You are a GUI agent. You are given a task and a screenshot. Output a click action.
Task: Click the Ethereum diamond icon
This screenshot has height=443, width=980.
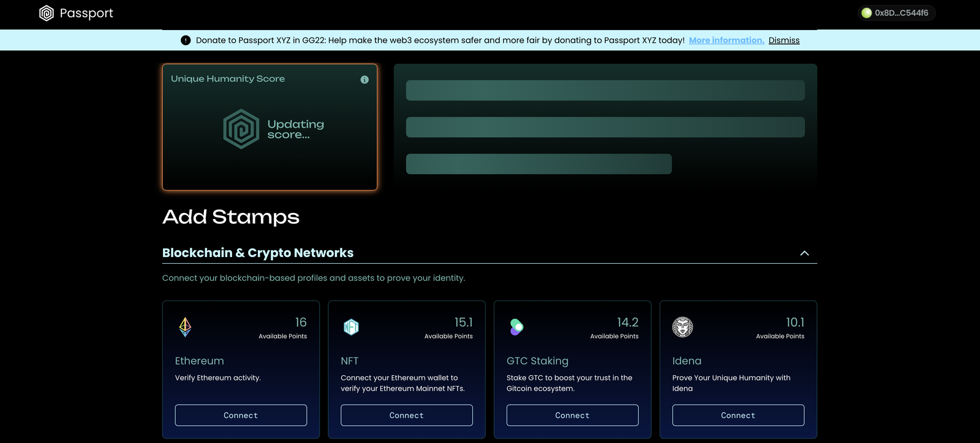(x=185, y=327)
